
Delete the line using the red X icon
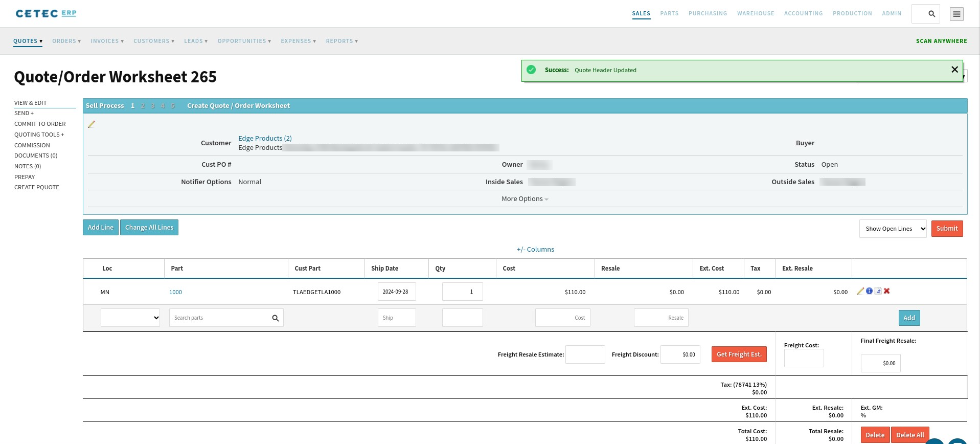[x=887, y=291]
